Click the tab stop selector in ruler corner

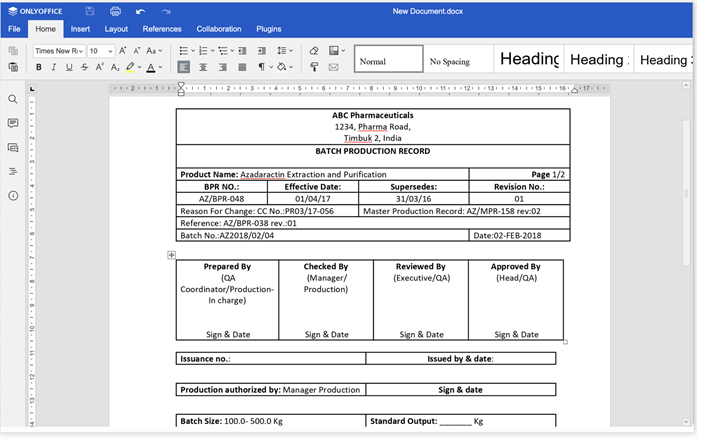[32, 89]
